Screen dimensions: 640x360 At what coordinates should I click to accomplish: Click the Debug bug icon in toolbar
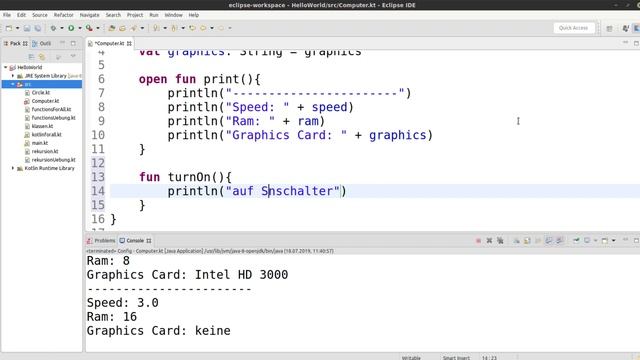pos(53,28)
